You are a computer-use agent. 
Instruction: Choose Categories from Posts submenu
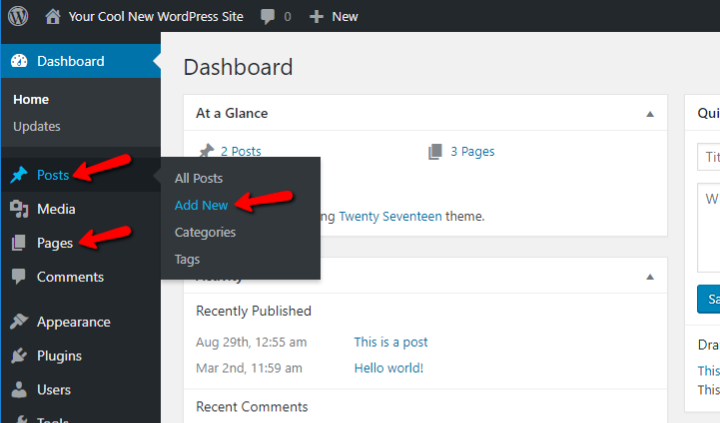pos(205,232)
